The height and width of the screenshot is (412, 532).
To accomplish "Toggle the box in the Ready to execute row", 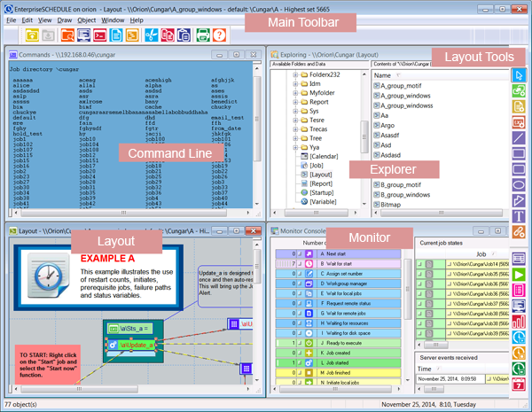I will 300,343.
